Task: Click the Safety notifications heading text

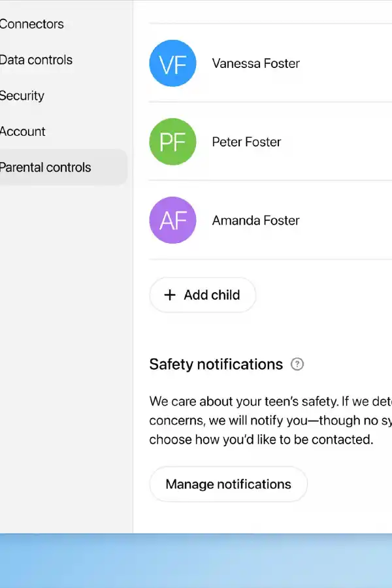Action: pos(216,365)
